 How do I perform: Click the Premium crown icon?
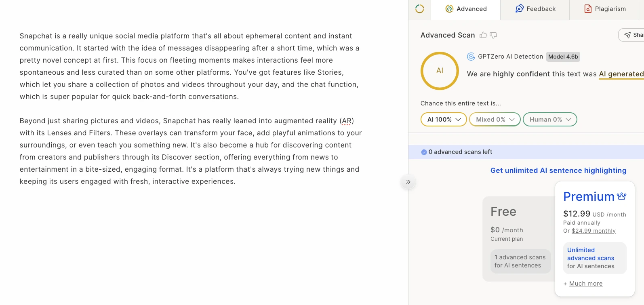[x=621, y=196]
